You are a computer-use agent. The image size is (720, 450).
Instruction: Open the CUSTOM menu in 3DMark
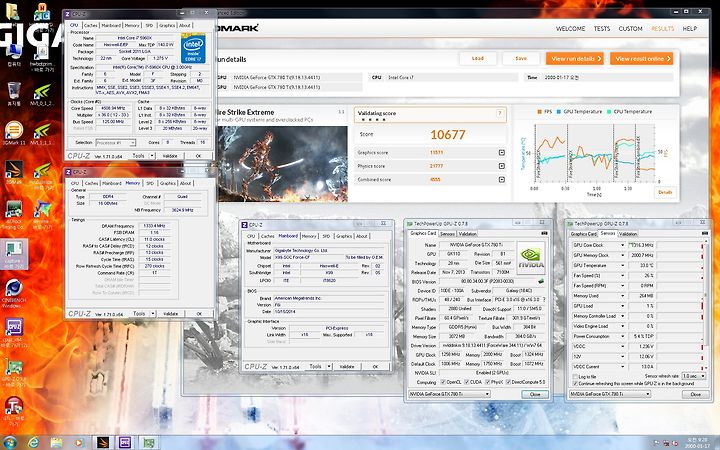coord(630,28)
